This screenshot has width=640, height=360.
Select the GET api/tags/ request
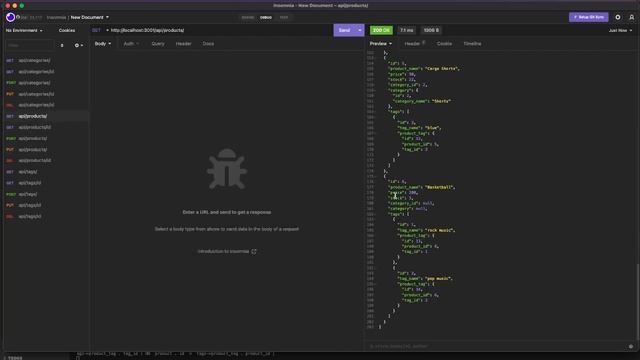click(46, 172)
